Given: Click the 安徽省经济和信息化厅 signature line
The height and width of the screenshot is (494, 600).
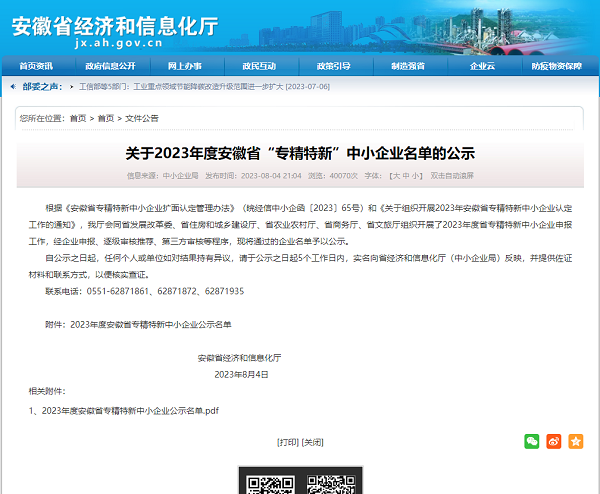Looking at the screenshot, I should coord(240,358).
